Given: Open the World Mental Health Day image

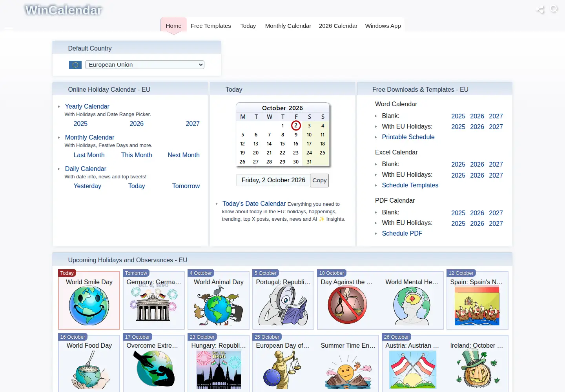Looking at the screenshot, I should pyautogui.click(x=412, y=306).
